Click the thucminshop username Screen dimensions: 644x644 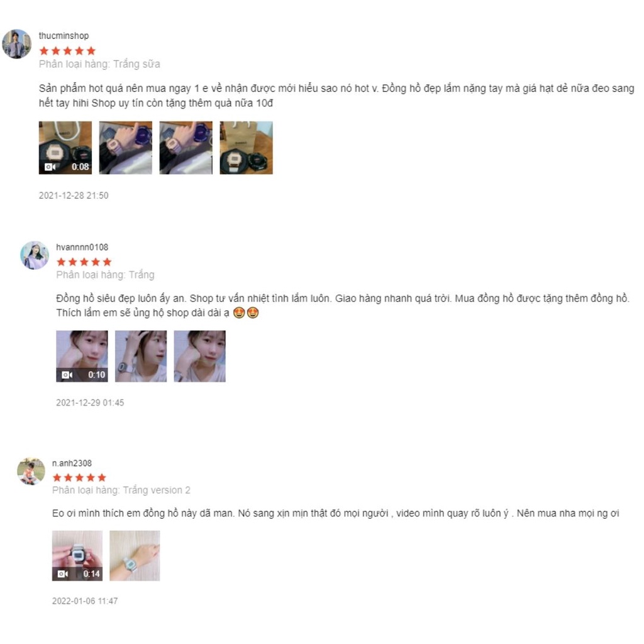pyautogui.click(x=64, y=36)
